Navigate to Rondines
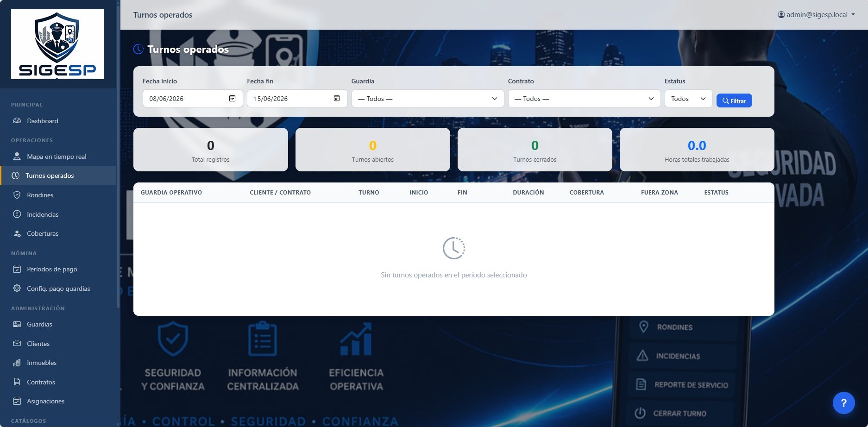This screenshot has width=868, height=427. 58,195
